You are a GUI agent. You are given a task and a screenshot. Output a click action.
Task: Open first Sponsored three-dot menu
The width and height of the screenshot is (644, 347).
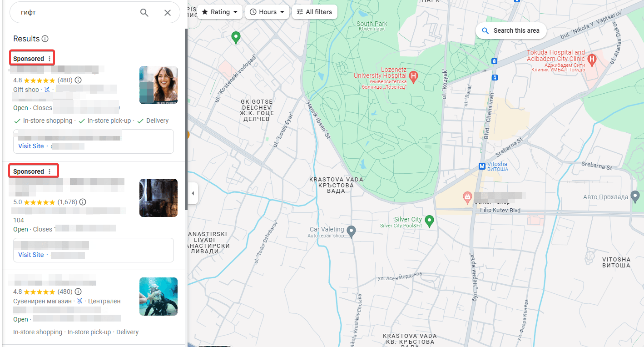pyautogui.click(x=50, y=59)
